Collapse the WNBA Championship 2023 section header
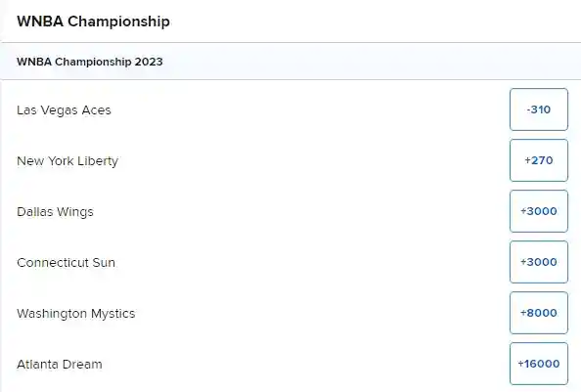The image size is (581, 392). (290, 62)
